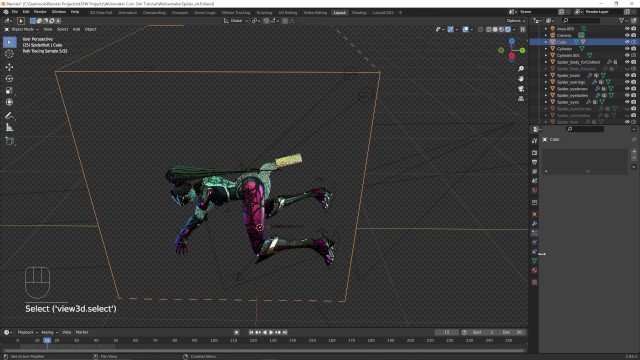
Task: Open the Render menu
Action: pos(40,12)
